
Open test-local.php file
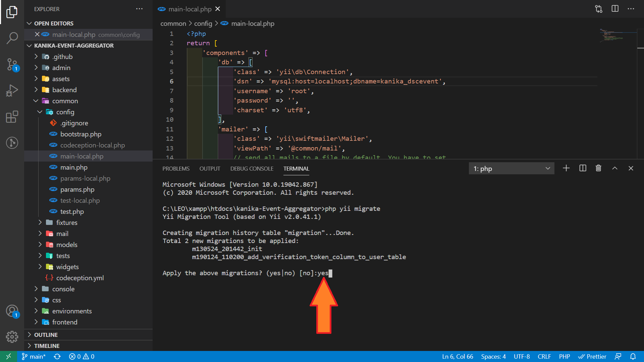point(89,200)
